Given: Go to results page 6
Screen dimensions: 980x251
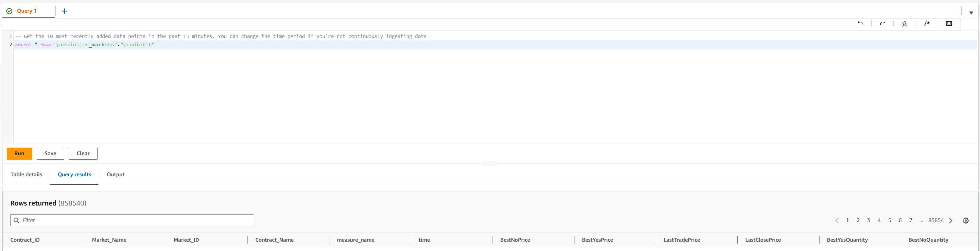Looking at the screenshot, I should click(900, 220).
